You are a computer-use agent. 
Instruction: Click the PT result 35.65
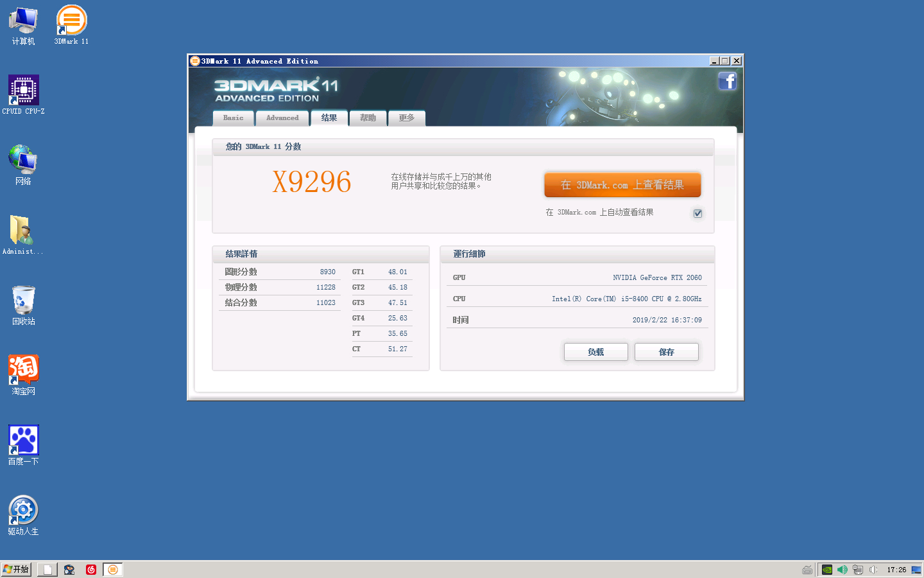click(x=398, y=334)
